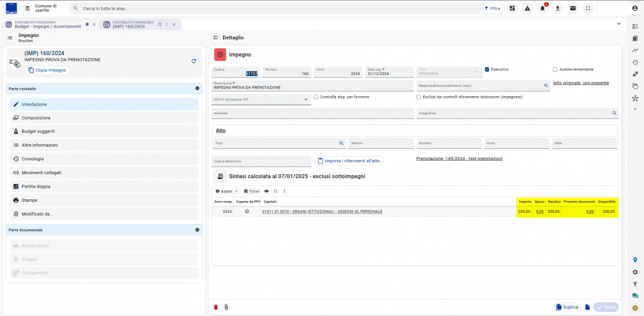Image resolution: width=644 pixels, height=316 pixels.
Task: Refresh the (IMP) 160/2024 record
Action: tap(194, 61)
